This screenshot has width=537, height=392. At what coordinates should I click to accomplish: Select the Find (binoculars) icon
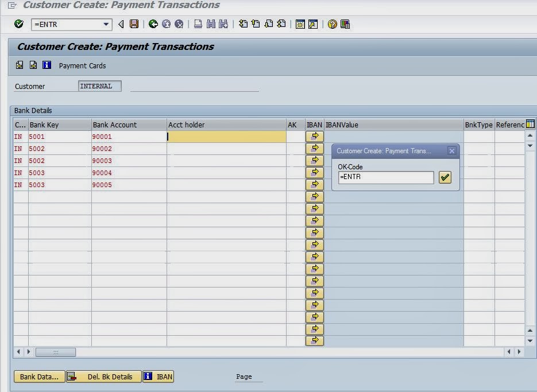(x=210, y=24)
